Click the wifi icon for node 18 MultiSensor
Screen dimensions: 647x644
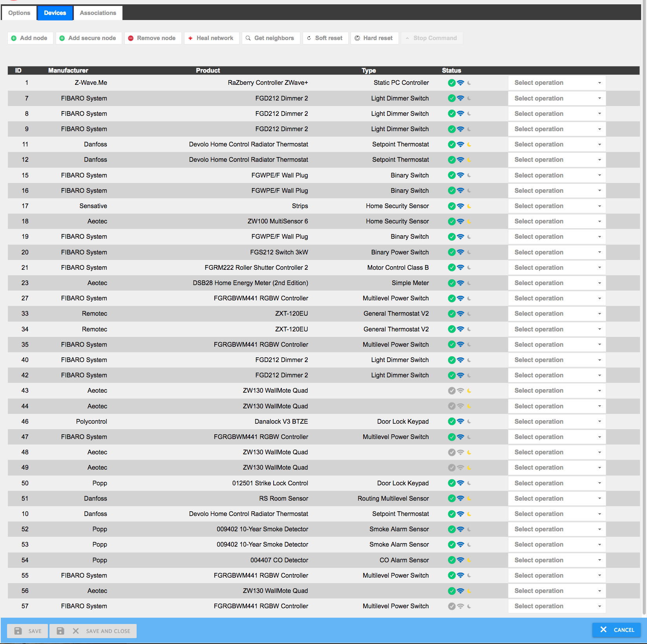click(461, 221)
